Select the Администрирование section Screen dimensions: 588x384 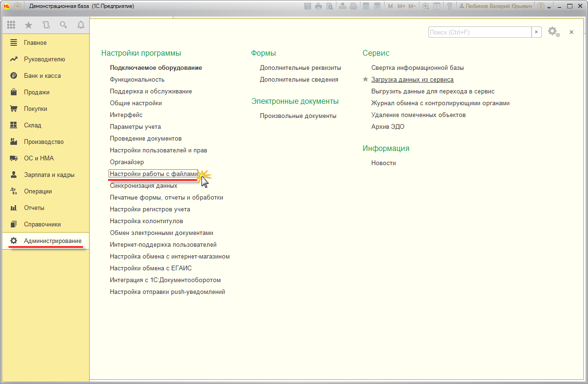click(x=45, y=241)
